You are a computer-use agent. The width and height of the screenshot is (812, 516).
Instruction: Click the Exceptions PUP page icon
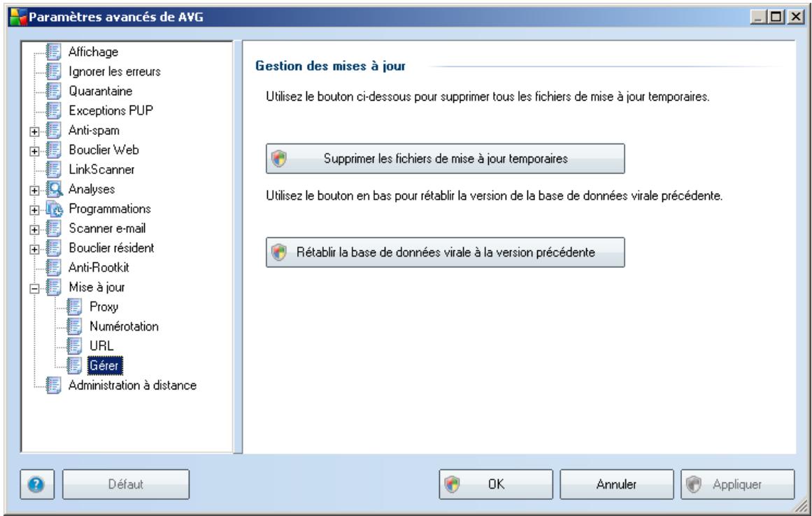[x=53, y=110]
